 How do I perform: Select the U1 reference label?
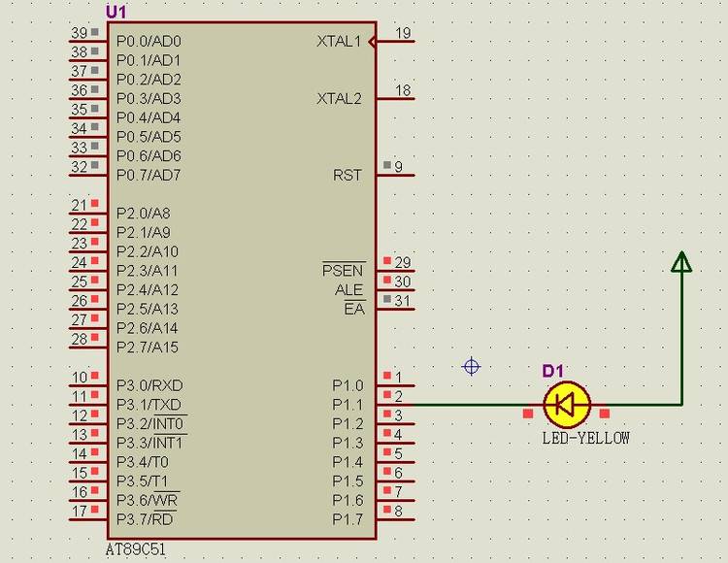point(115,12)
